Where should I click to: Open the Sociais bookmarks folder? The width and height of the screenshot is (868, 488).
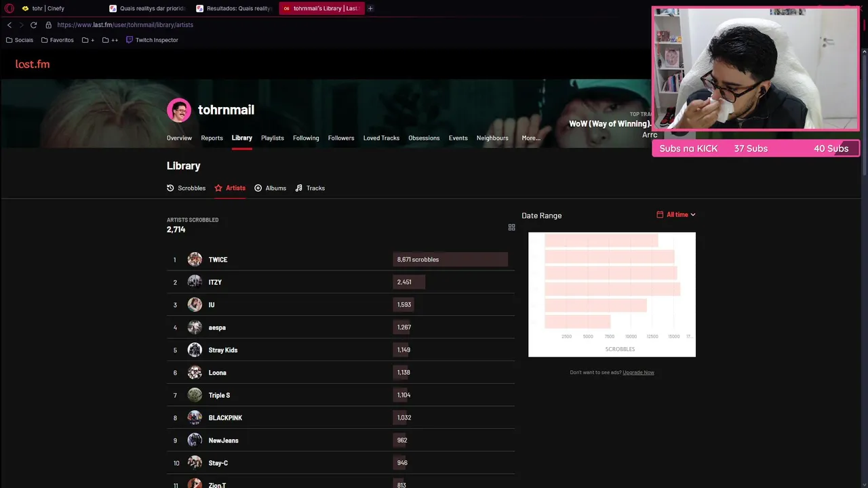[x=19, y=40]
